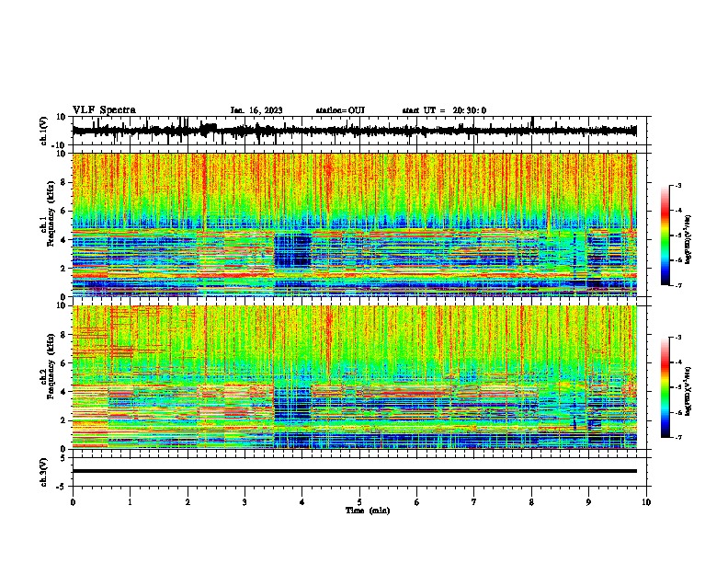The width and height of the screenshot is (728, 563).
Task: Click the "-7" tick on ch.1 color bar
Action: coord(678,285)
